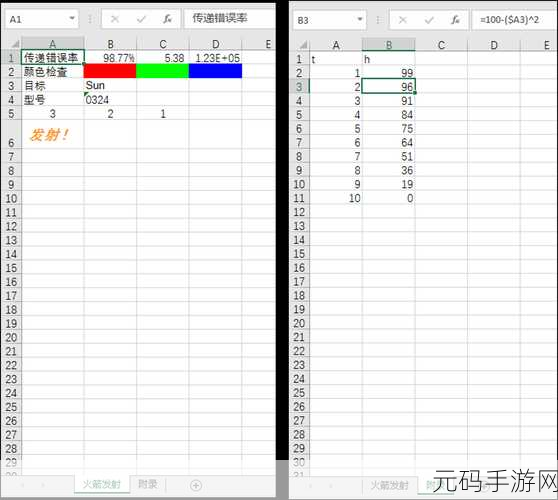Expand the B3 name box dropdown arrow

[360, 19]
